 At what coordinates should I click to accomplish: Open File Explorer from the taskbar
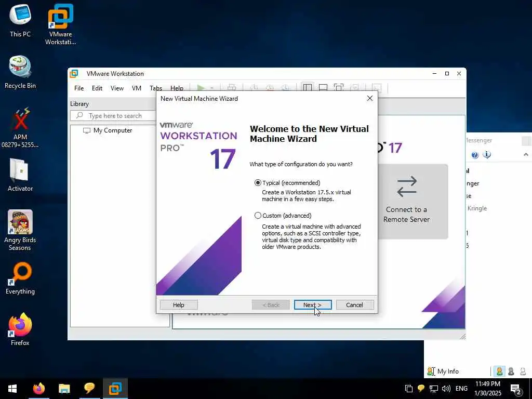(64, 389)
